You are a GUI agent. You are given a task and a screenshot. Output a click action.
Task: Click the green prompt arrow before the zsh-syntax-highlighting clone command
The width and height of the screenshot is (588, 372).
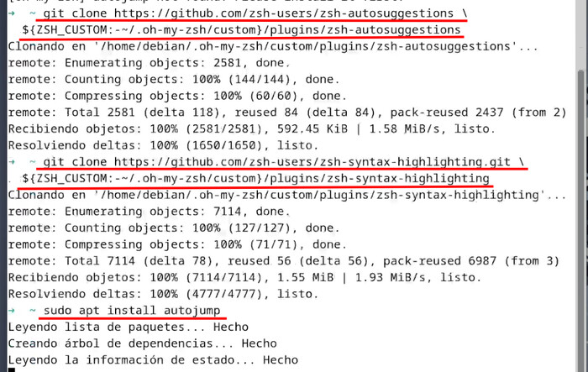(12, 162)
